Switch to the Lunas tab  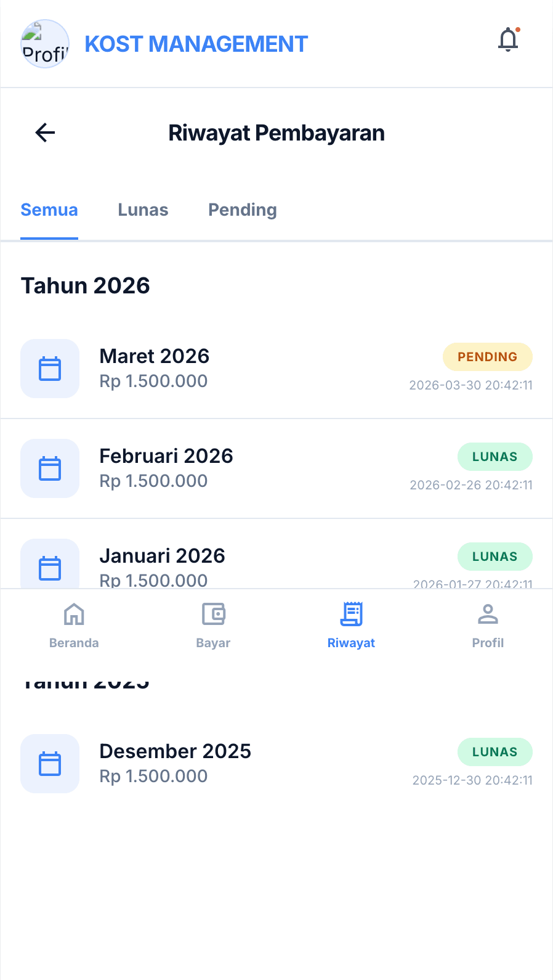point(143,210)
